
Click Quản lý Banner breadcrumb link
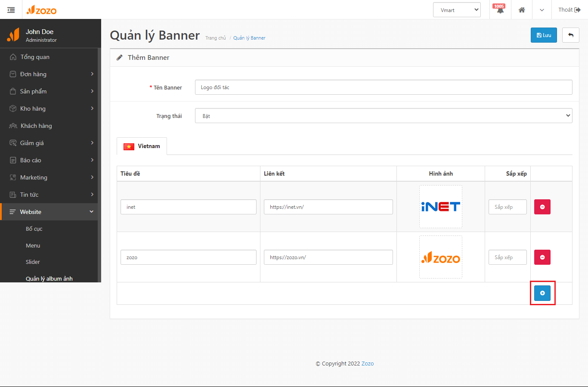pyautogui.click(x=249, y=38)
